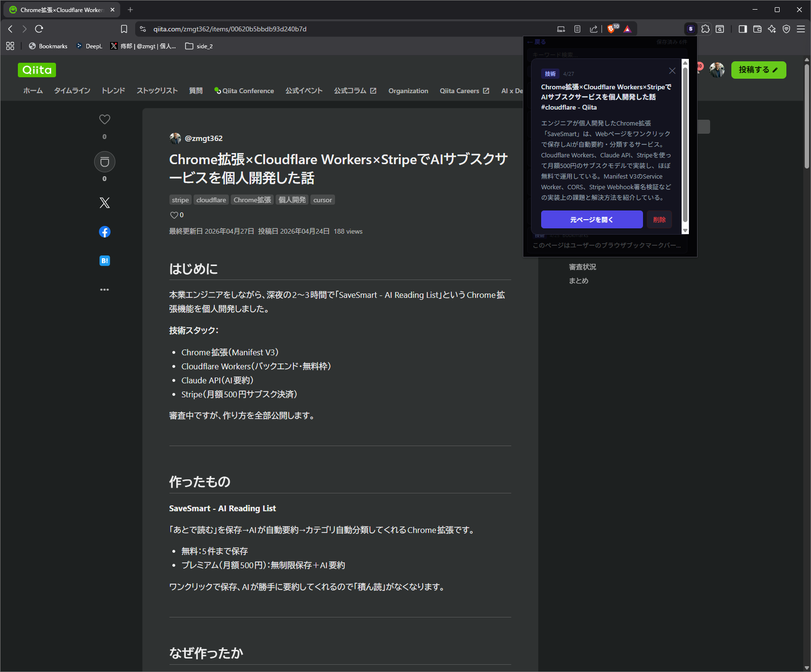The height and width of the screenshot is (672, 811).
Task: Open Brave Shields lion icon
Action: (612, 29)
